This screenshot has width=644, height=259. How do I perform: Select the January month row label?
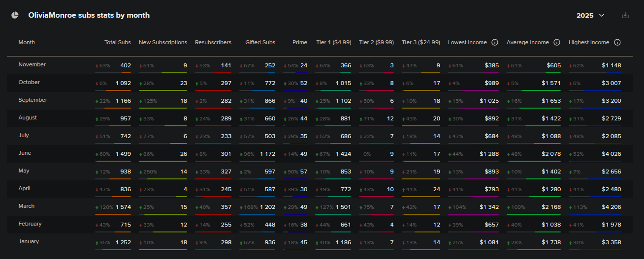tap(29, 241)
